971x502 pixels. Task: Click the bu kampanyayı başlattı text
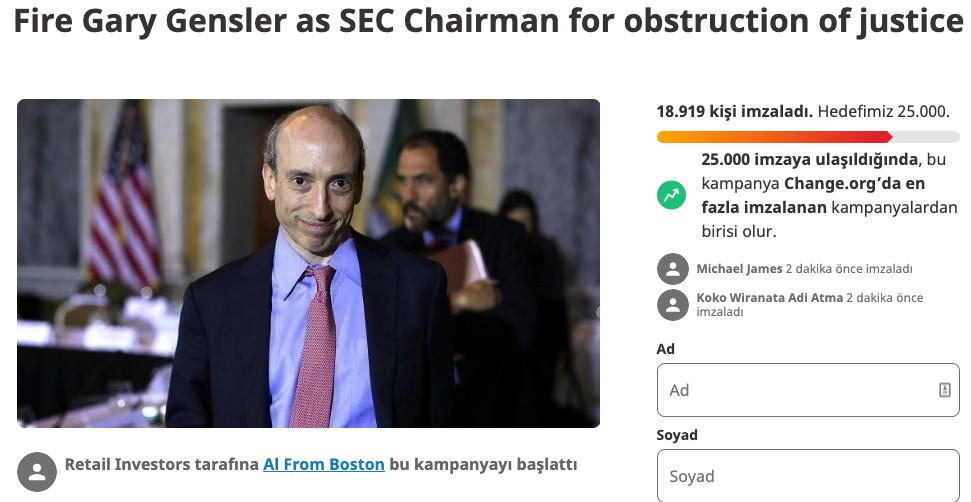[482, 465]
